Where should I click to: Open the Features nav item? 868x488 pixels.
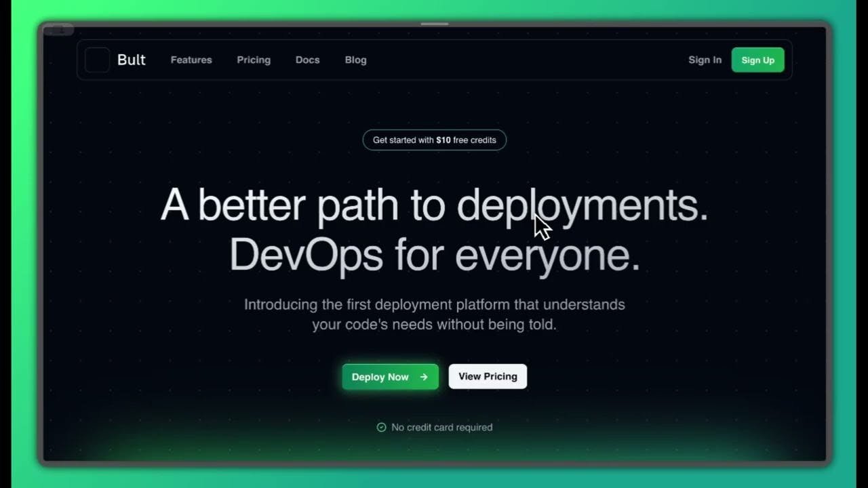pos(191,60)
